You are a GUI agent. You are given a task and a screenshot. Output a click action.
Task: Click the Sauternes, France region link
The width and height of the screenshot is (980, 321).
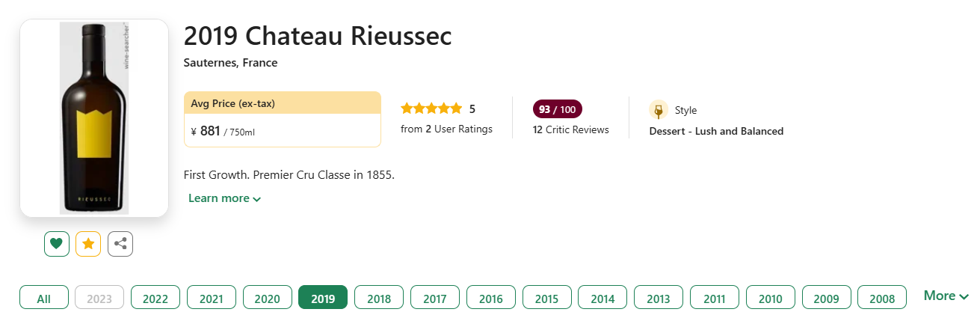(x=230, y=63)
